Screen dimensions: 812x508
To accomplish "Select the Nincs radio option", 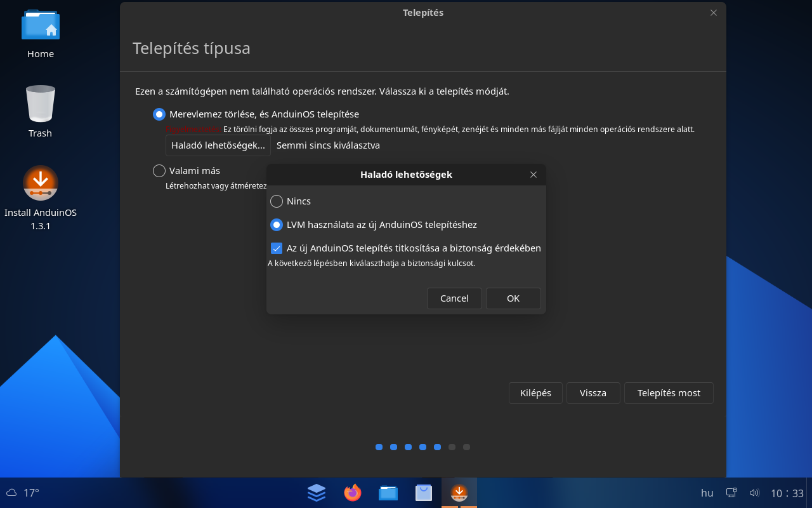I will click(x=277, y=201).
